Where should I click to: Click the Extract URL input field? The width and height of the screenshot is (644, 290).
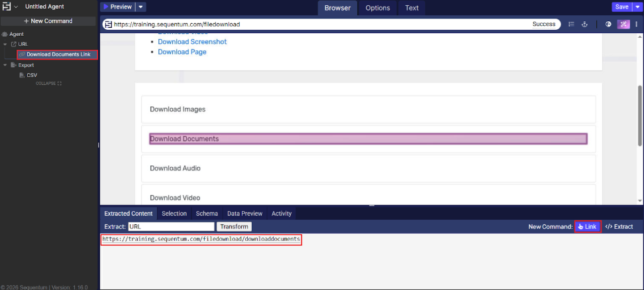point(171,227)
